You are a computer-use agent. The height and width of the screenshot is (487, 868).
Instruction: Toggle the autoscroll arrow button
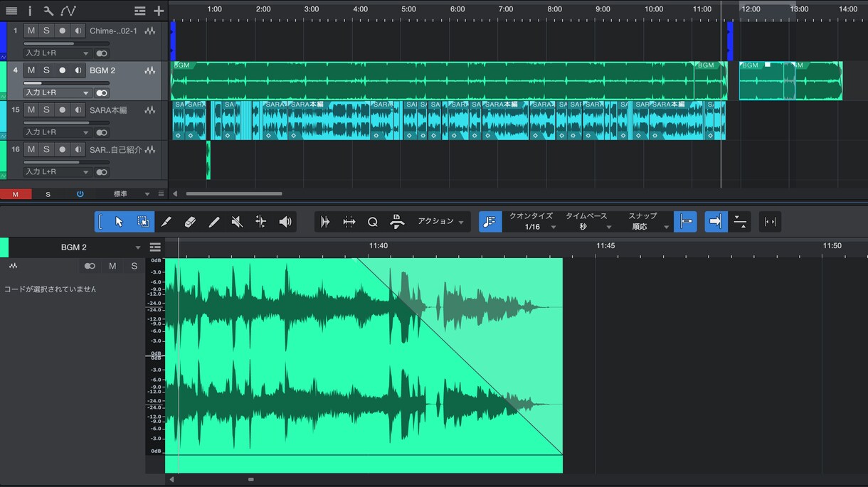[716, 222]
